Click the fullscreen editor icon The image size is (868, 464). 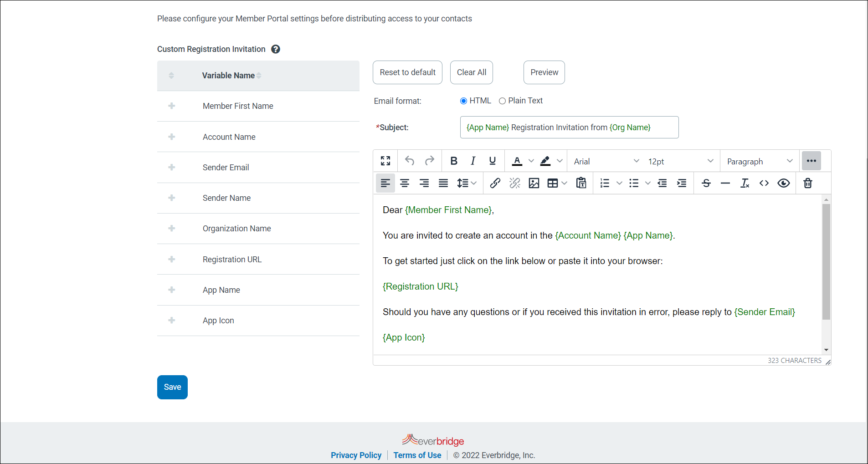pyautogui.click(x=385, y=161)
